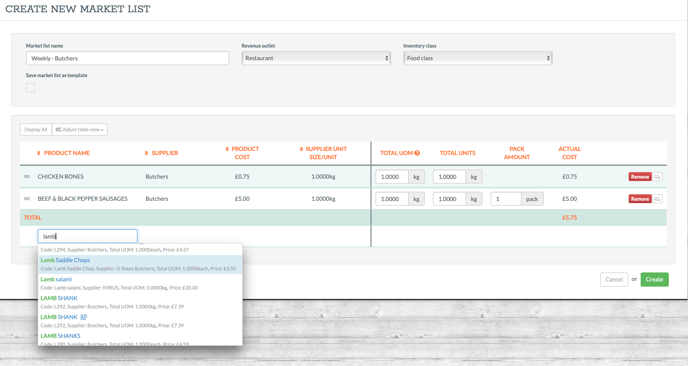Click the product search field containing lamb
The image size is (688, 366).
tap(88, 236)
